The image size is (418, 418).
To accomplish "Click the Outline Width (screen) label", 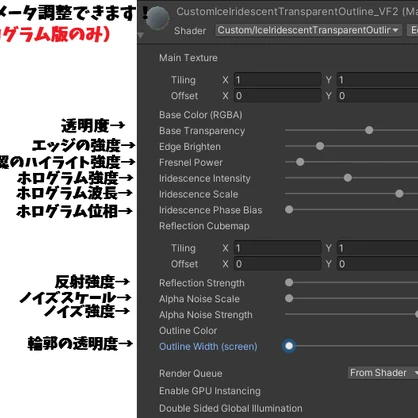I will point(208,347).
